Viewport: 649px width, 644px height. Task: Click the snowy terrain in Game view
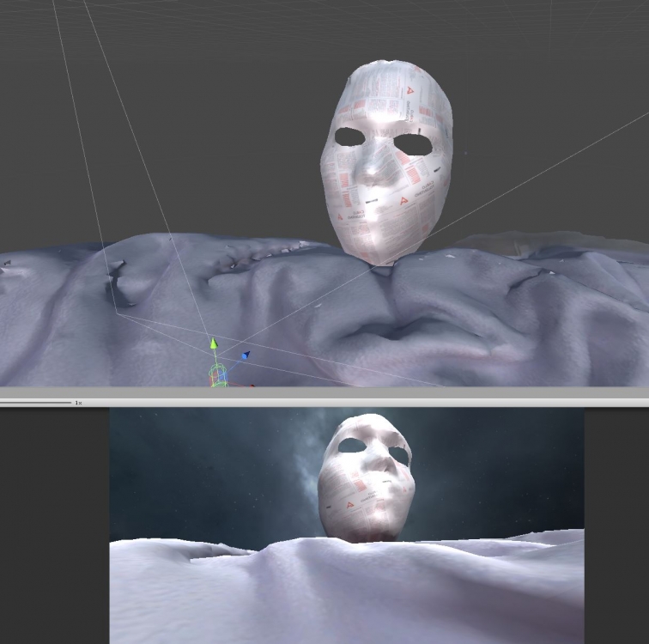point(343,592)
